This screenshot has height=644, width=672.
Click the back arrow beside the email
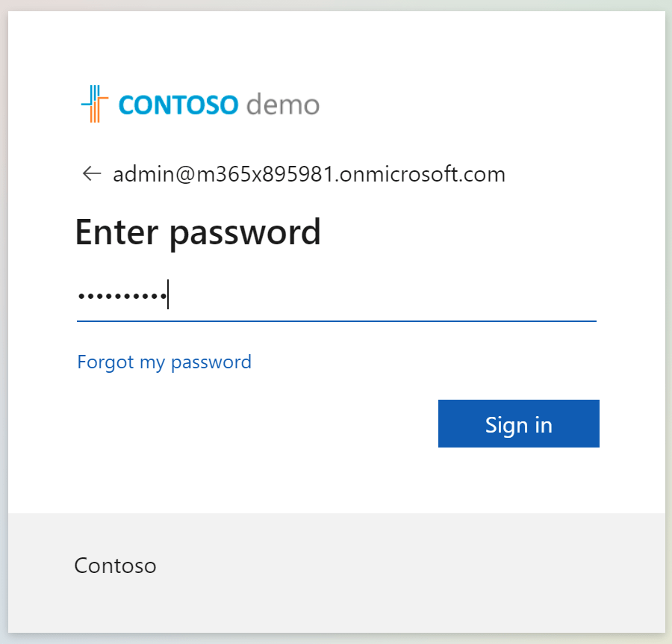[91, 174]
